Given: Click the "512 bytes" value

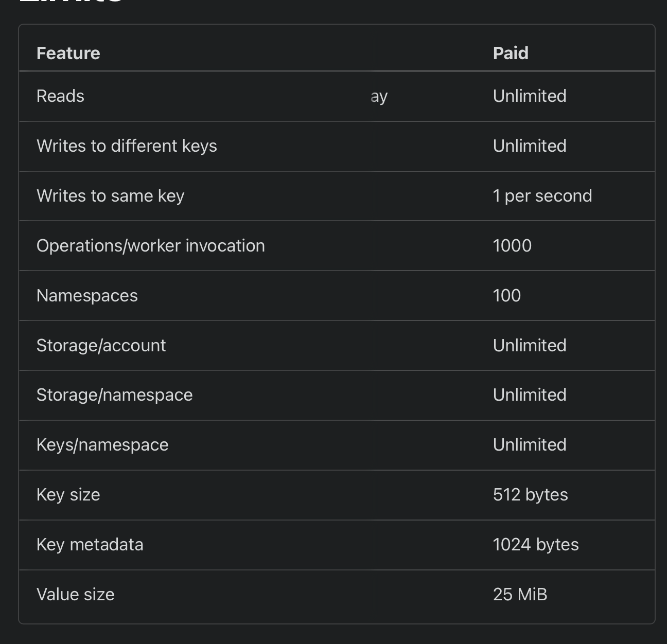Looking at the screenshot, I should 531,495.
